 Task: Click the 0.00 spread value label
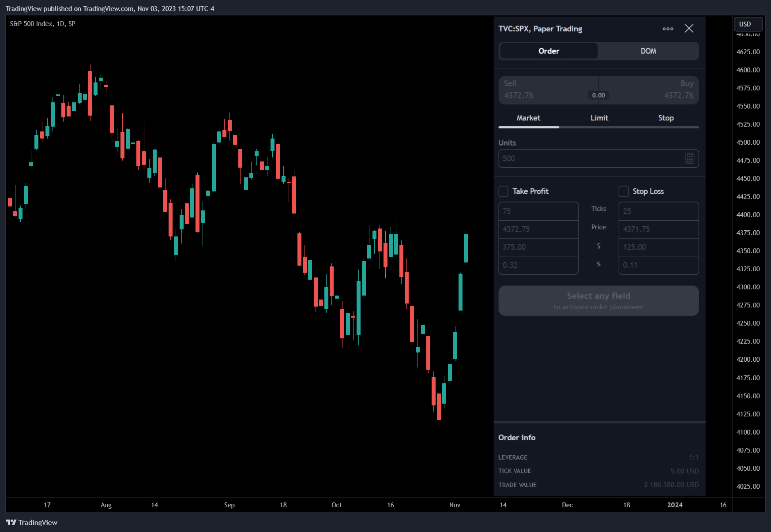pos(598,95)
